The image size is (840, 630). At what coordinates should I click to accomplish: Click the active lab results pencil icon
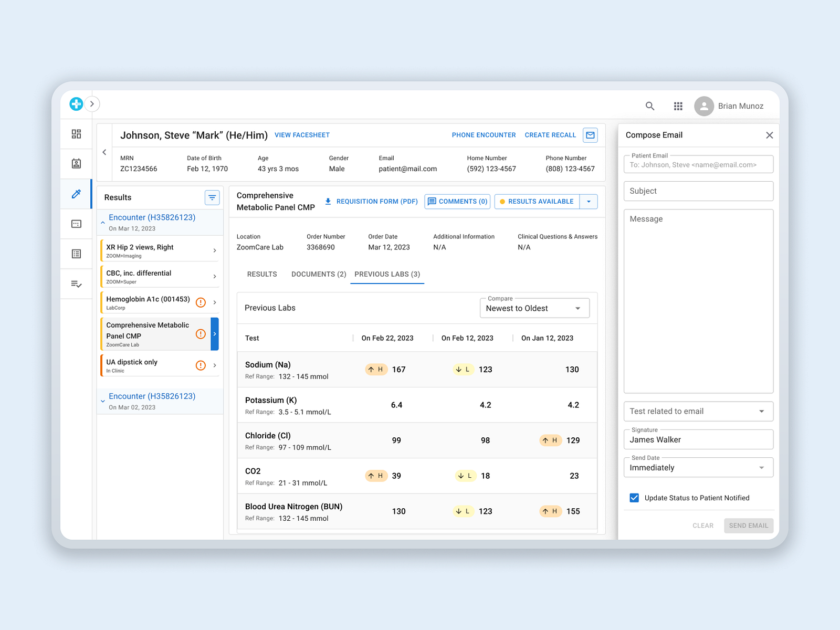coord(76,194)
